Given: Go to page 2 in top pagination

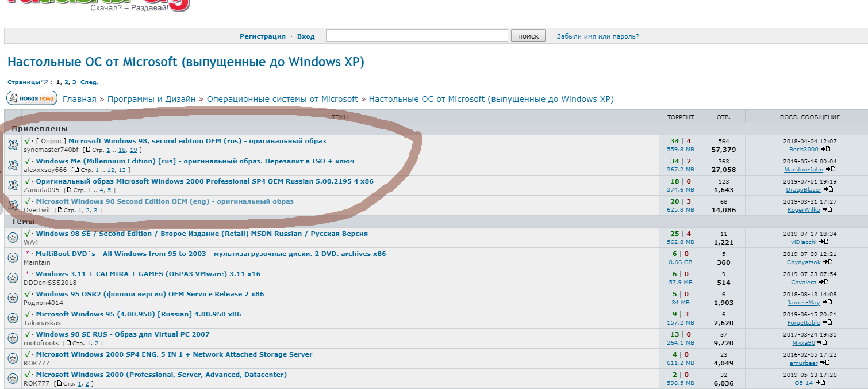Looking at the screenshot, I should point(66,82).
